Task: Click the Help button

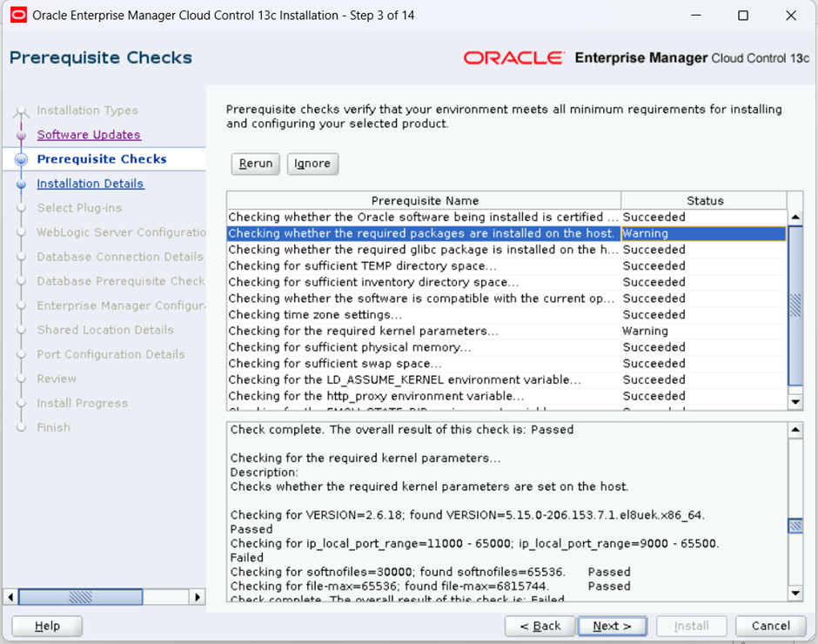Action: 47,626
